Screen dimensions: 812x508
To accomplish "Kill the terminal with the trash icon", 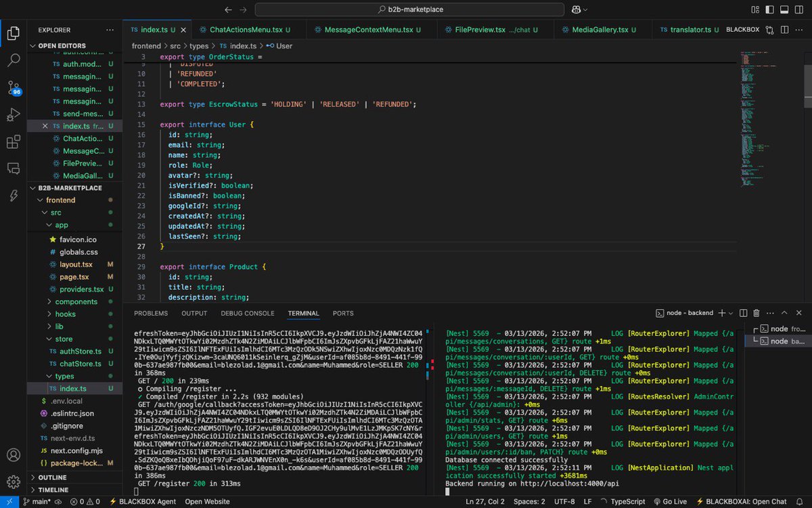I will [757, 313].
